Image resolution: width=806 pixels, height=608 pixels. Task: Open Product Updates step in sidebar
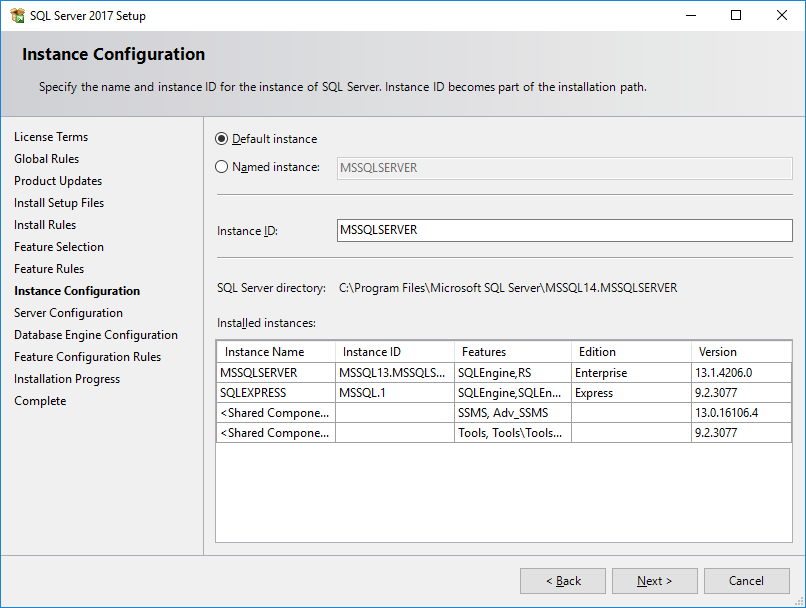pos(58,181)
